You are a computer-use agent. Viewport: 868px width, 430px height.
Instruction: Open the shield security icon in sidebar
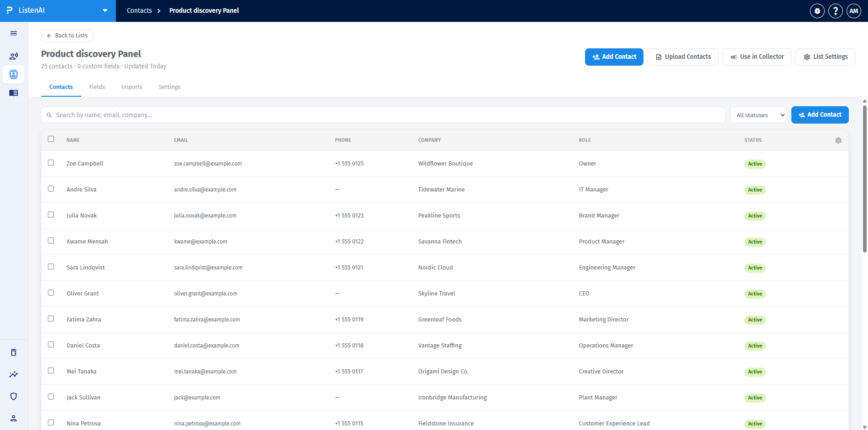click(x=14, y=396)
